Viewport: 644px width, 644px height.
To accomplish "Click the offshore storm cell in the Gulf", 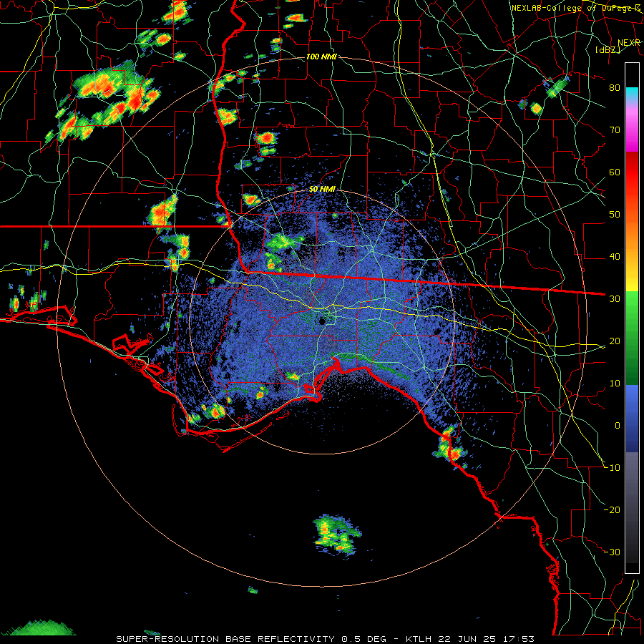I will point(337,535).
